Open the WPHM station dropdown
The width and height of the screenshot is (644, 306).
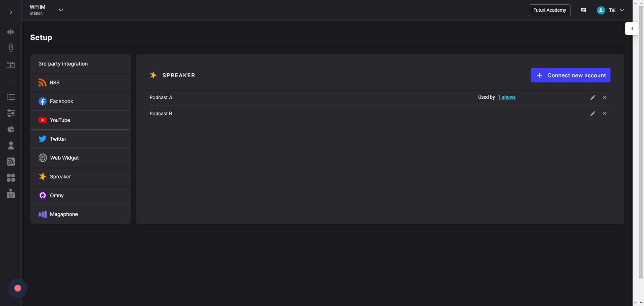[61, 10]
